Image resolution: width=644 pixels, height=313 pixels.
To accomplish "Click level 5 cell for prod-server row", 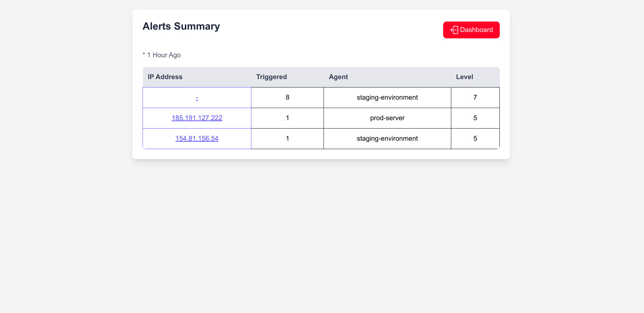I will (x=475, y=118).
